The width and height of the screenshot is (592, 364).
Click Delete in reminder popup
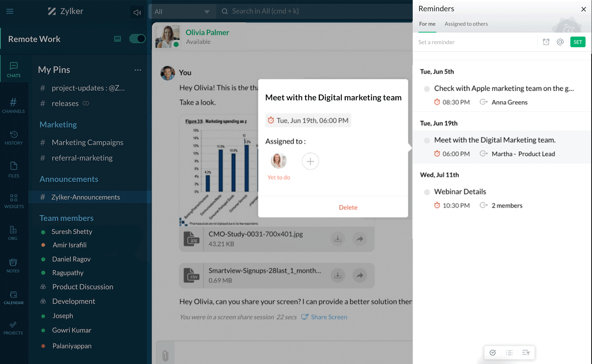[x=348, y=208]
